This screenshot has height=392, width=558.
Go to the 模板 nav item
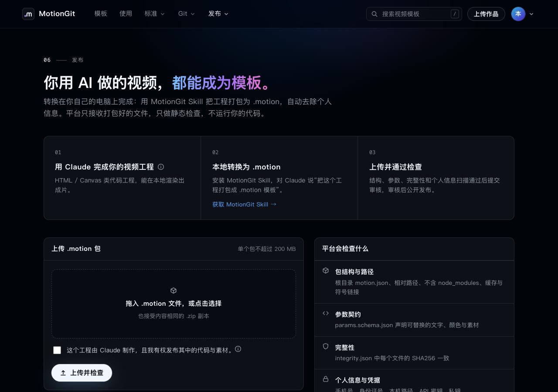click(x=101, y=14)
